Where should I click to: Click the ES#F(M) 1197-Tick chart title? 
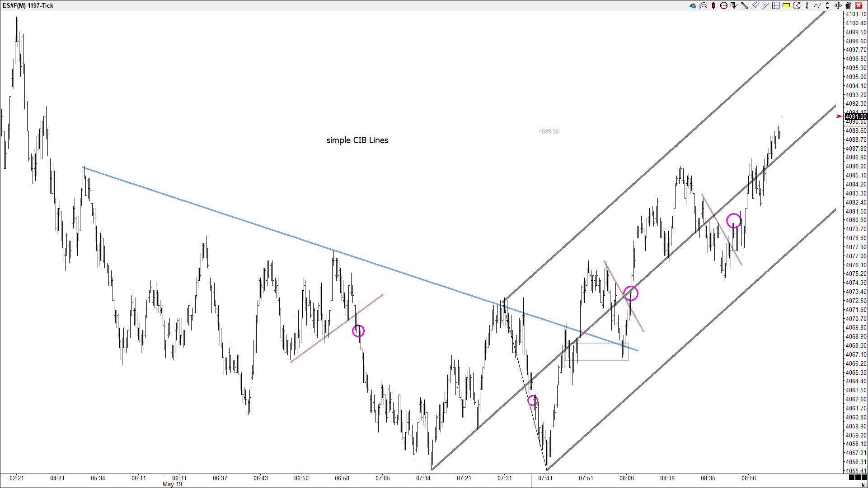pos(28,5)
